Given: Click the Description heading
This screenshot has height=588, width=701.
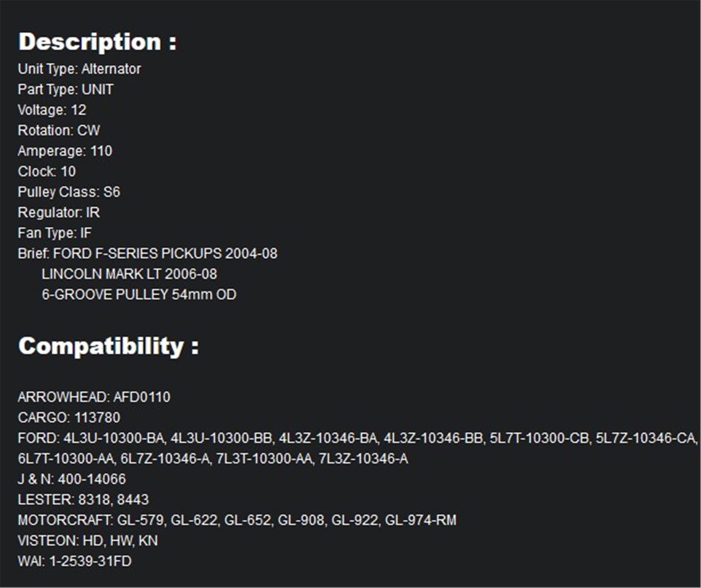Looking at the screenshot, I should (97, 42).
